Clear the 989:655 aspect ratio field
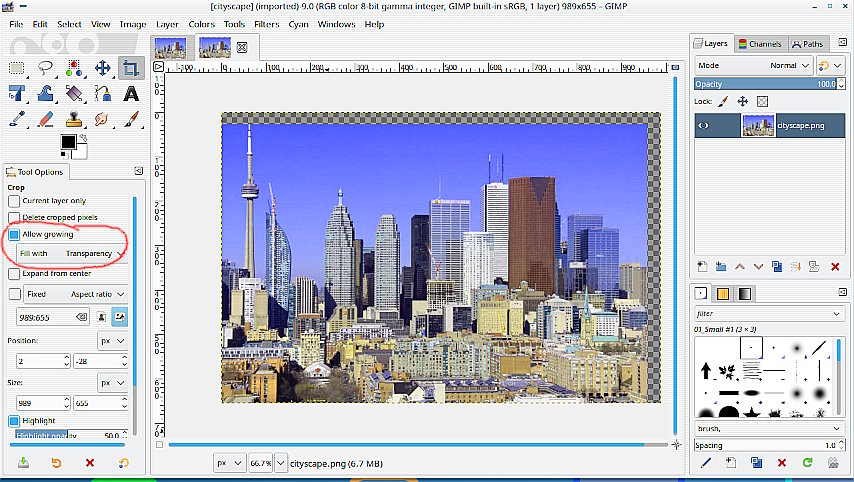The width and height of the screenshot is (854, 482). coord(81,317)
